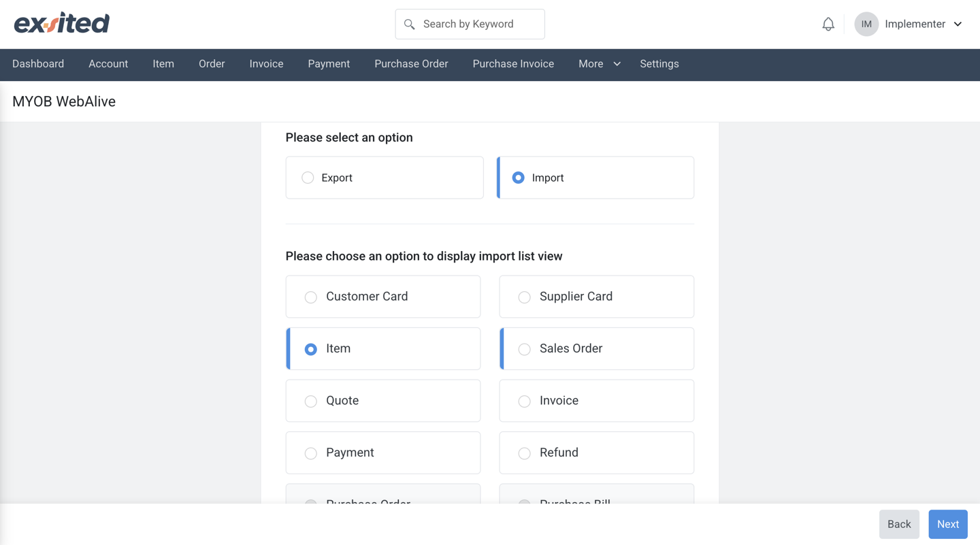This screenshot has height=545, width=980.
Task: Click the search magnifier icon
Action: [x=409, y=24]
